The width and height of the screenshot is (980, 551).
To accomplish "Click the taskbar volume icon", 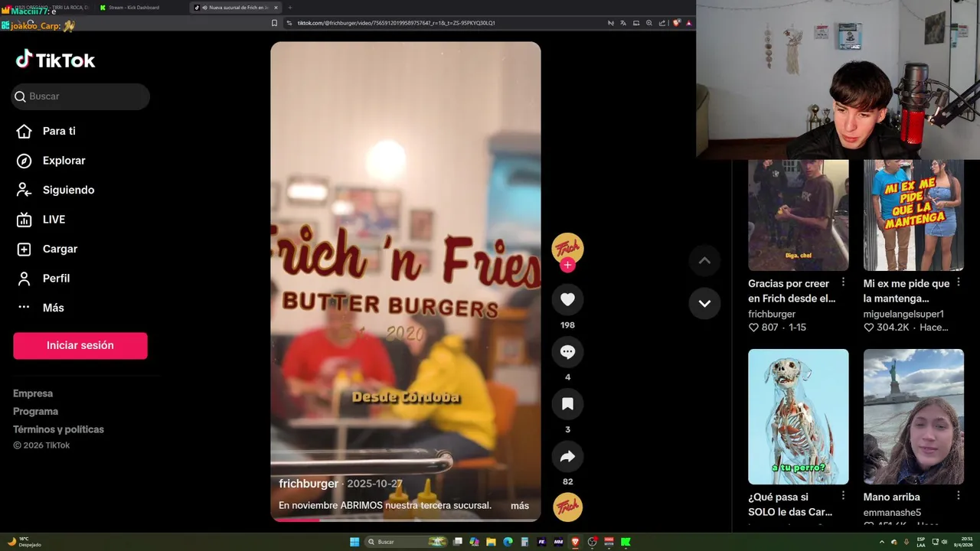I will click(x=944, y=542).
